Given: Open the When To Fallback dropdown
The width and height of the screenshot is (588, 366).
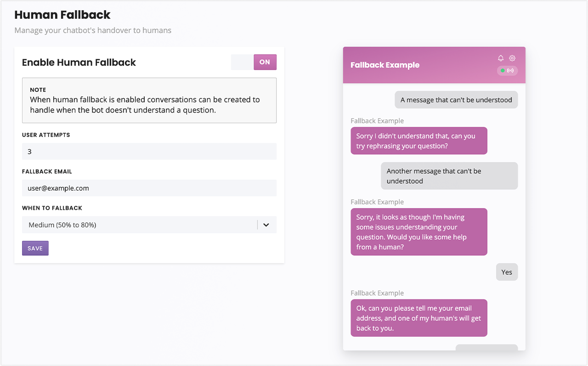Looking at the screenshot, I should [149, 225].
